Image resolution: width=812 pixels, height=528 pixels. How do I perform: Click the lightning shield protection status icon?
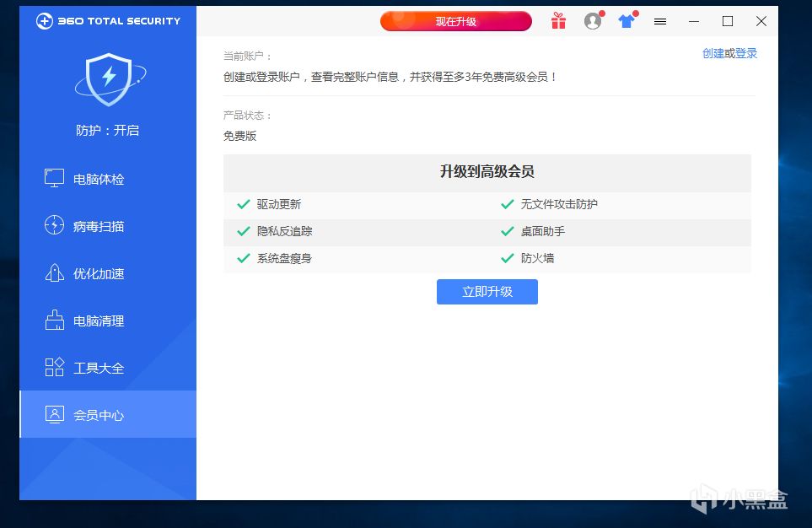pyautogui.click(x=110, y=79)
